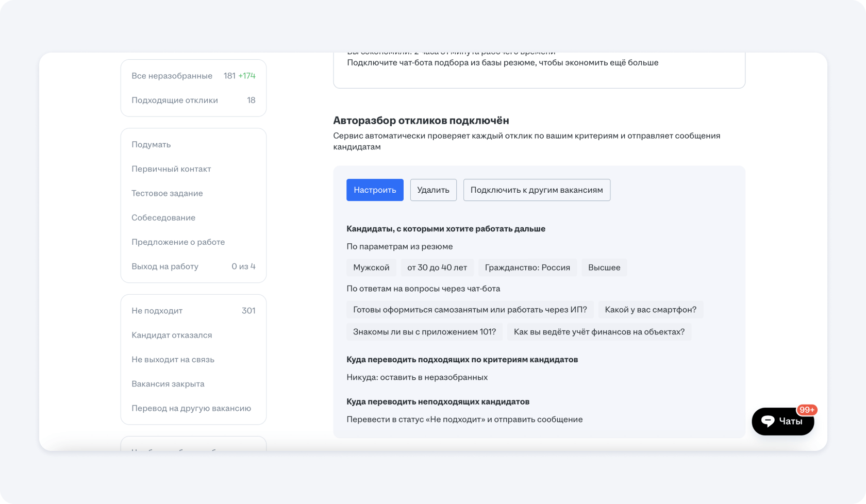This screenshot has width=866, height=504.
Task: Click the blue Настроить button
Action: tap(375, 190)
